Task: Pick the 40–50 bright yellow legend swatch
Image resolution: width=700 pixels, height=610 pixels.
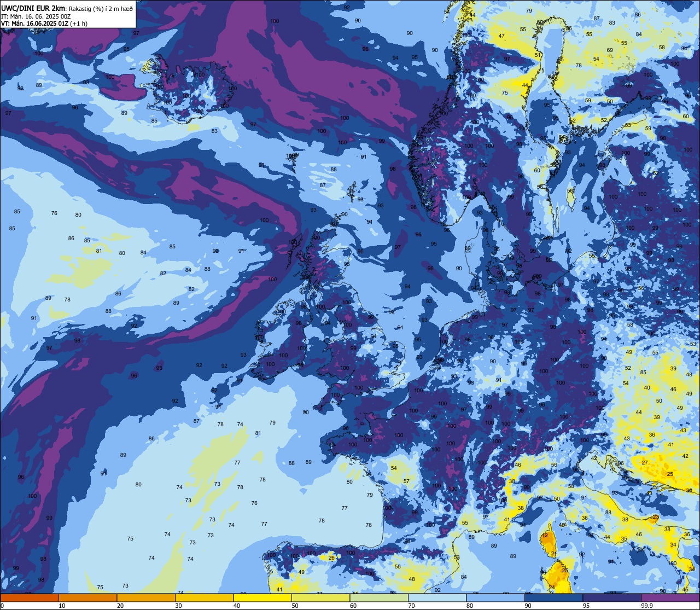Action: coord(262,597)
